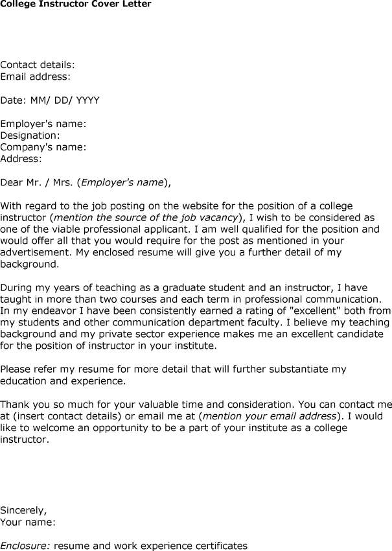Click the 'Your name:' signature line

point(28,522)
